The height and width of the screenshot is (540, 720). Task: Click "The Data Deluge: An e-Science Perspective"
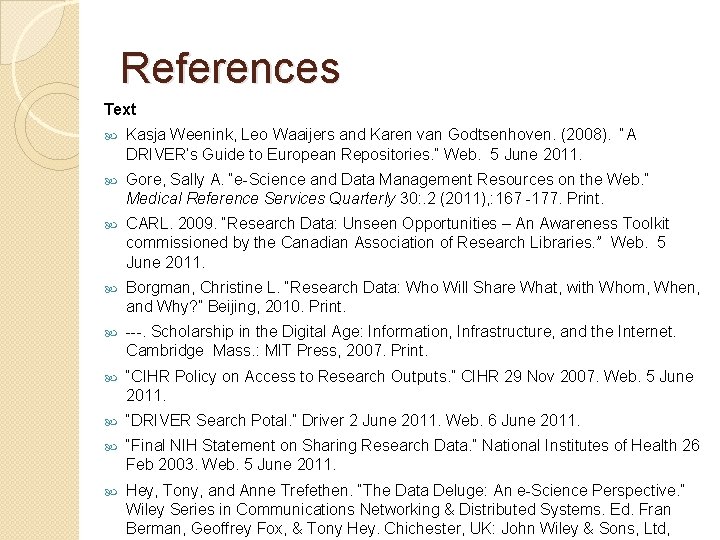(523, 490)
